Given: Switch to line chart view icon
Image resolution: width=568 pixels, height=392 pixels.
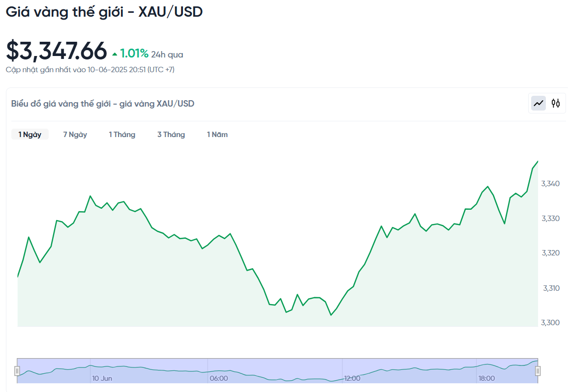Looking at the screenshot, I should (538, 104).
